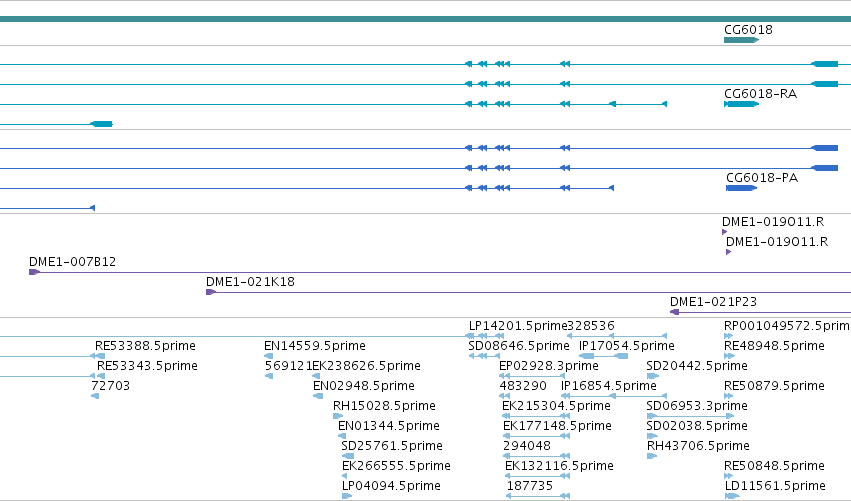Click the EN14559.5prime EST label

pos(315,346)
